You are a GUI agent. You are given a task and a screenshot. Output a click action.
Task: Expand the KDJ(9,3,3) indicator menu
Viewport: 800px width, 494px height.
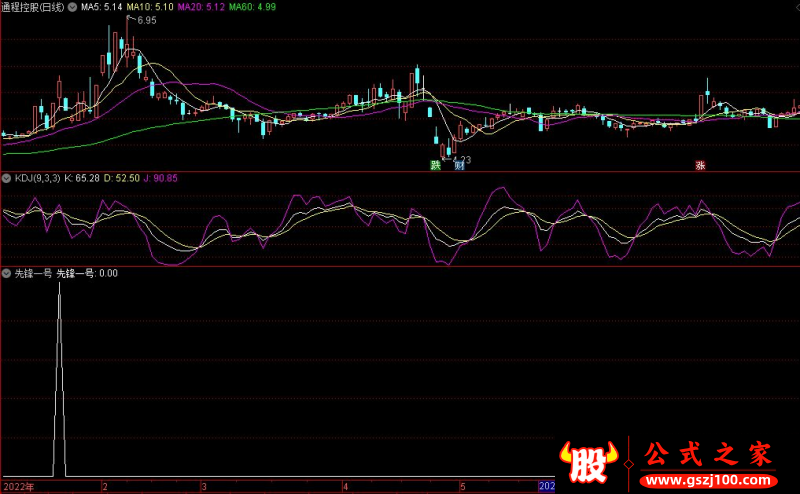click(7, 178)
